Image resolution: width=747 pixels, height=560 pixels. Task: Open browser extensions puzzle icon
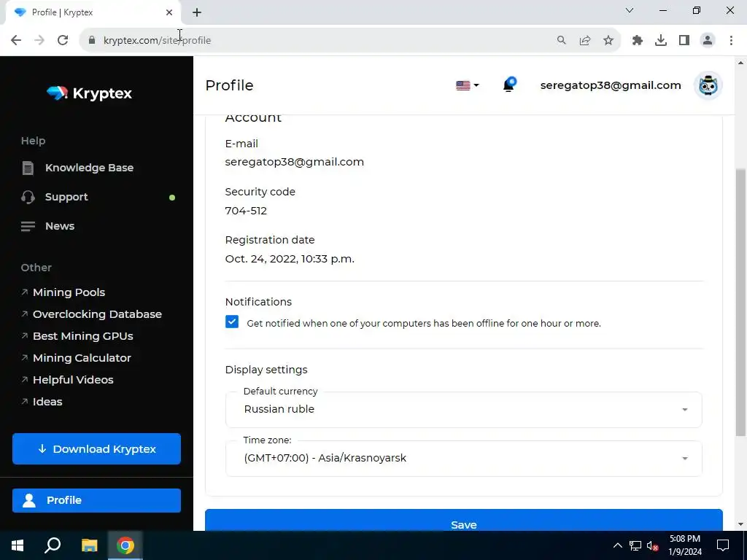coord(638,40)
